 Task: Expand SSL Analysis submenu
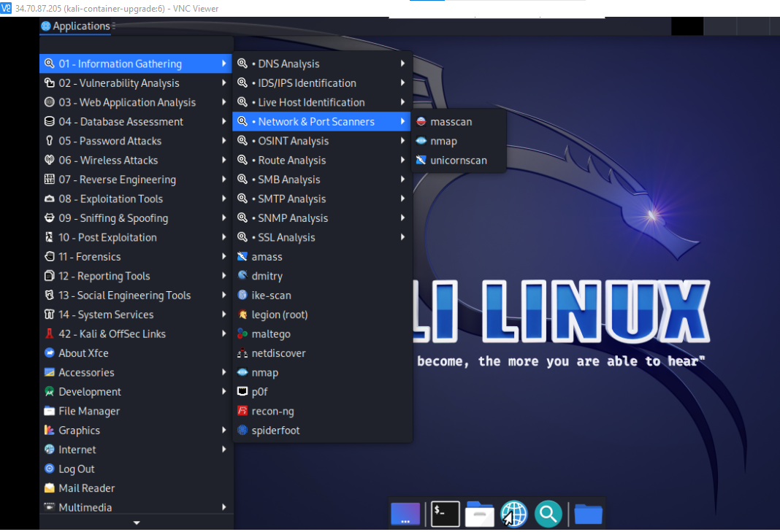tap(322, 238)
